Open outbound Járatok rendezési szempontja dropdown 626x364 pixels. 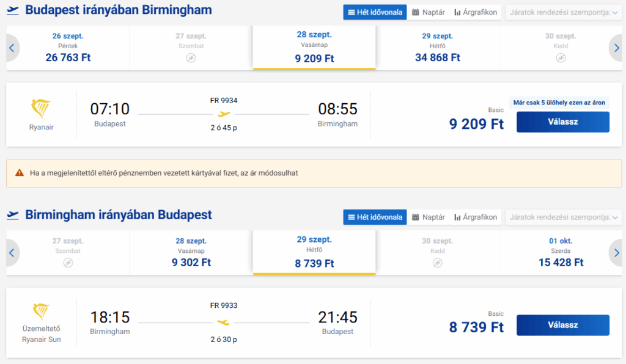564,12
